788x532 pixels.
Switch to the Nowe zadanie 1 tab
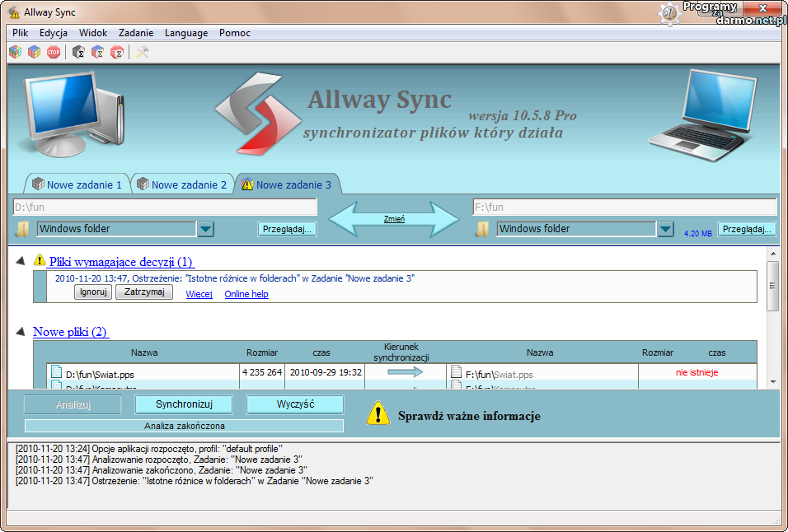click(x=77, y=184)
